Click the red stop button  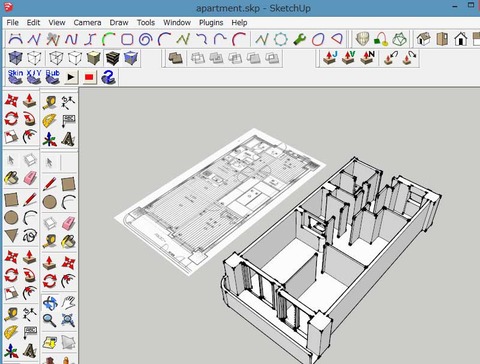point(89,77)
